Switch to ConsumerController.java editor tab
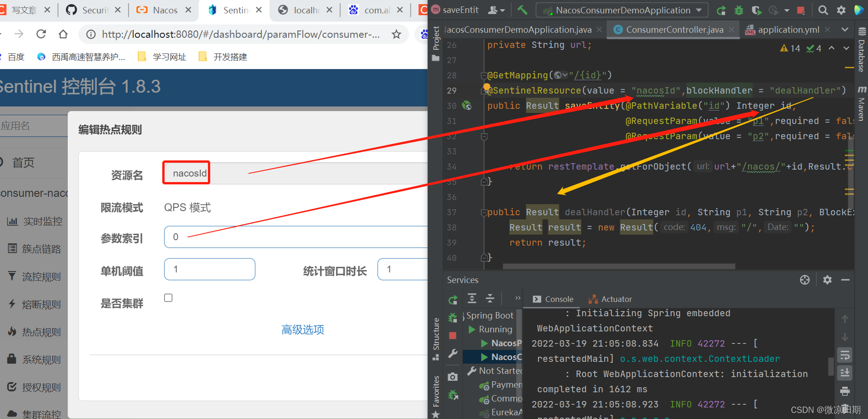The width and height of the screenshot is (868, 419). pyautogui.click(x=674, y=30)
